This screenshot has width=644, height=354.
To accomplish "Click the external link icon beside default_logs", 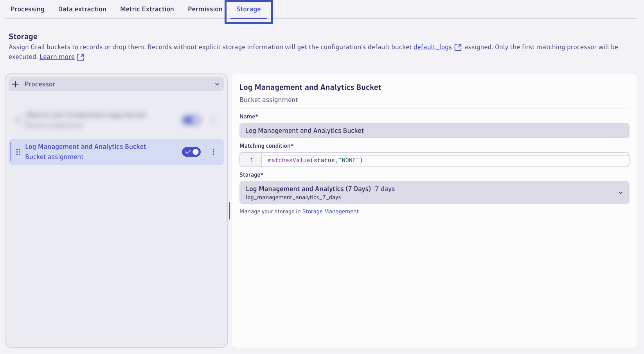I will 458,47.
